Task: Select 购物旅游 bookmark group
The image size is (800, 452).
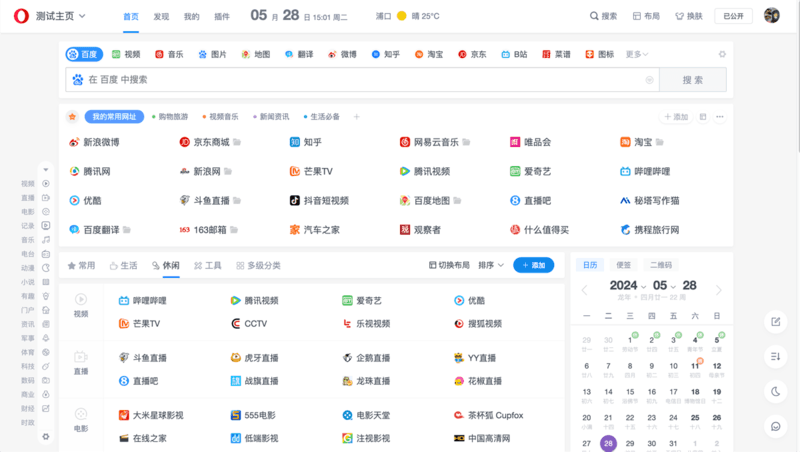Action: pos(170,117)
